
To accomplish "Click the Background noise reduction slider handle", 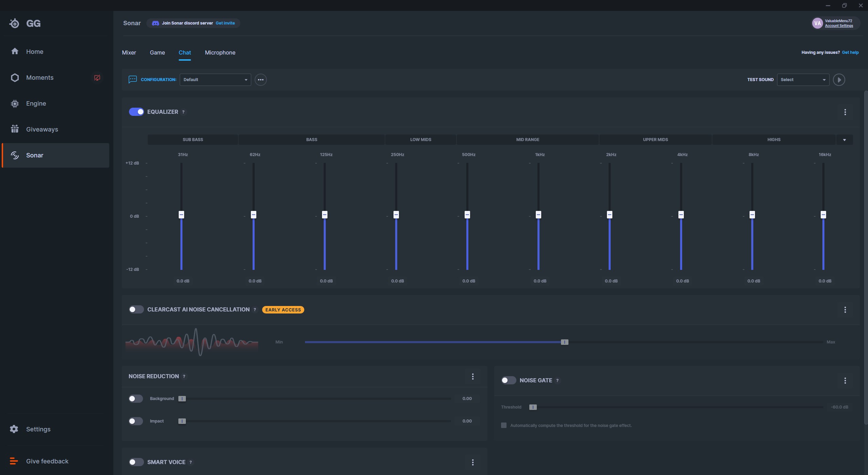I will pyautogui.click(x=182, y=399).
